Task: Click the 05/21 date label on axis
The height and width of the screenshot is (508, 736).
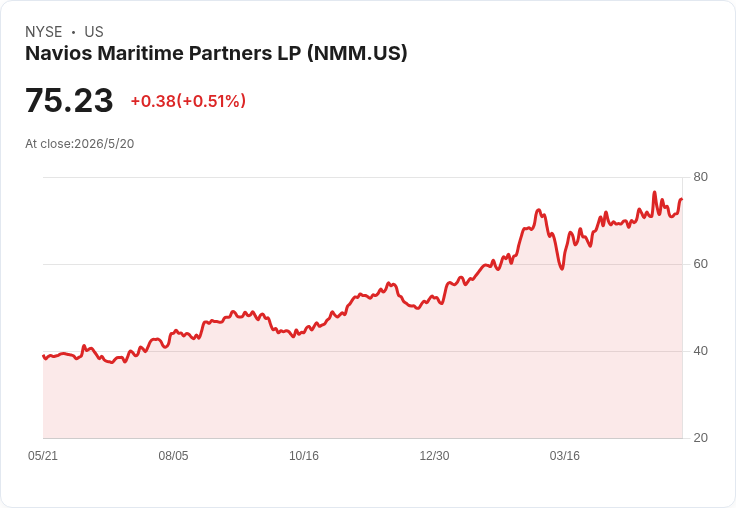Action: [x=43, y=455]
